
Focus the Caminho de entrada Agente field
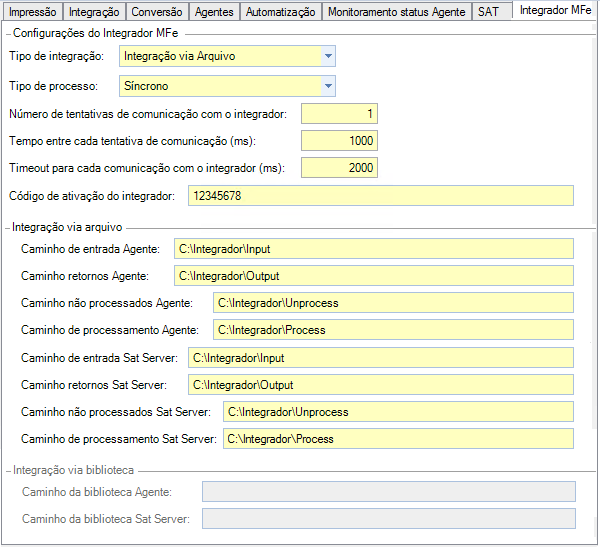click(373, 248)
